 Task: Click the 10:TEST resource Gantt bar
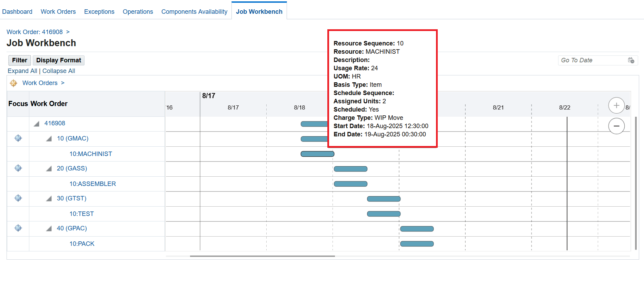(x=384, y=214)
